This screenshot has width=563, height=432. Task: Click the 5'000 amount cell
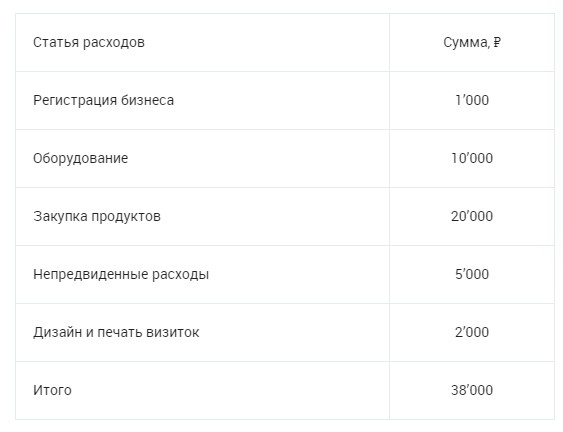click(472, 274)
